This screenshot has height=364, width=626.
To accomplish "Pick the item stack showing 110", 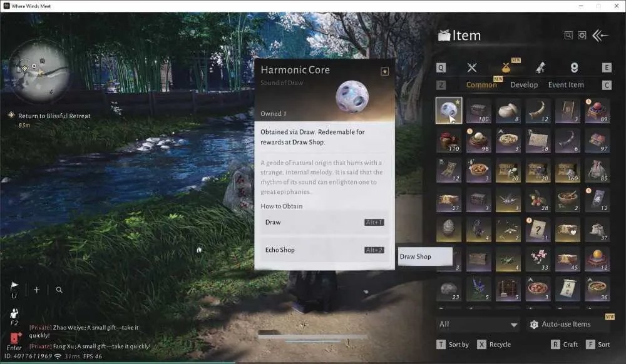I will [449, 140].
